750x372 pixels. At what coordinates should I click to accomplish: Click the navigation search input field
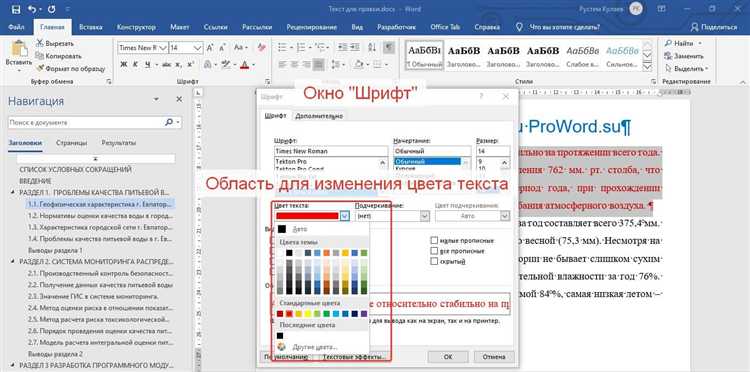tap(86, 122)
